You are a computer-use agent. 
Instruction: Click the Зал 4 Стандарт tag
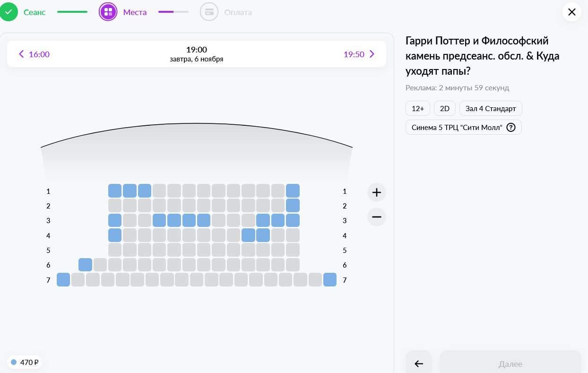491,108
